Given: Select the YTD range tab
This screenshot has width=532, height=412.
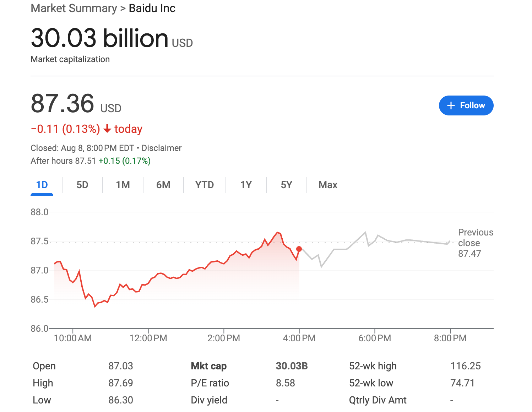Looking at the screenshot, I should (205, 185).
